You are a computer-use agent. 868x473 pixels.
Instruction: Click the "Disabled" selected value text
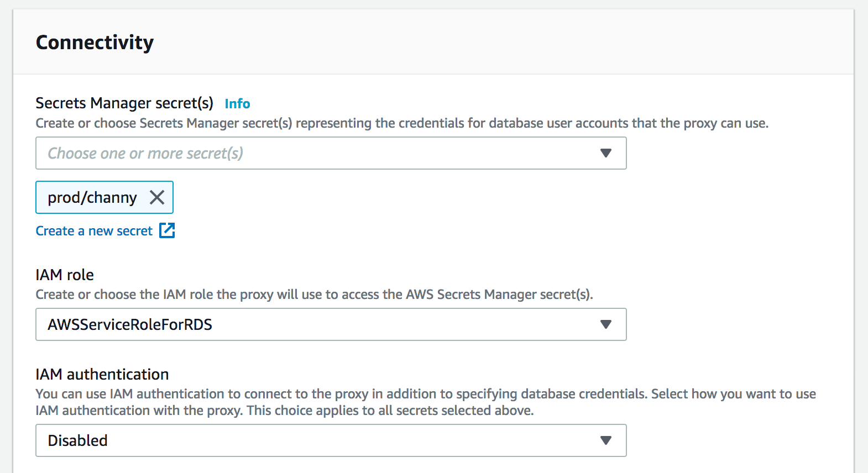[78, 440]
